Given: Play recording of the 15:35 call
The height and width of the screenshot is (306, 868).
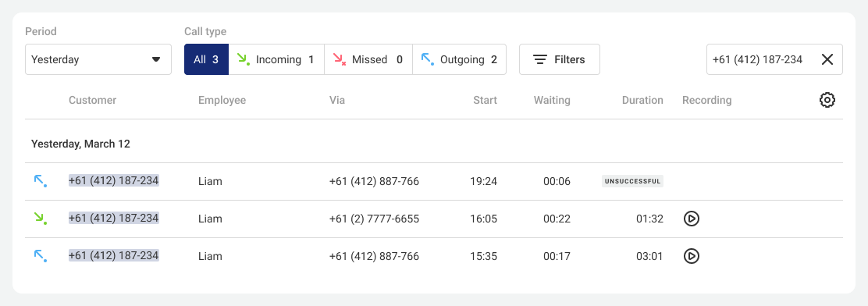Looking at the screenshot, I should (692, 256).
